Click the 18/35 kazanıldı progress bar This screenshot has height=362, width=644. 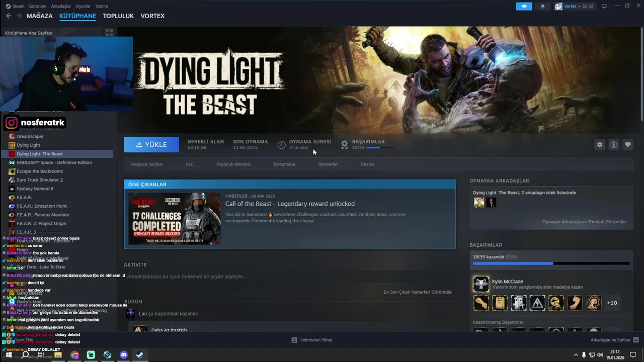click(551, 263)
